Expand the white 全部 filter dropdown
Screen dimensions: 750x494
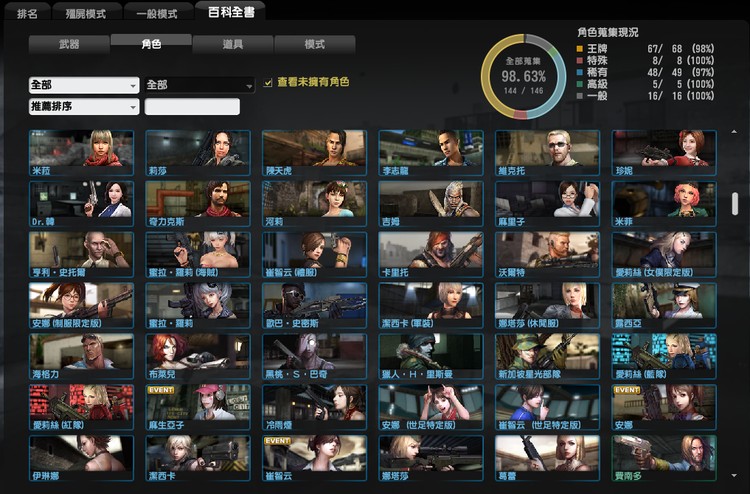click(84, 85)
